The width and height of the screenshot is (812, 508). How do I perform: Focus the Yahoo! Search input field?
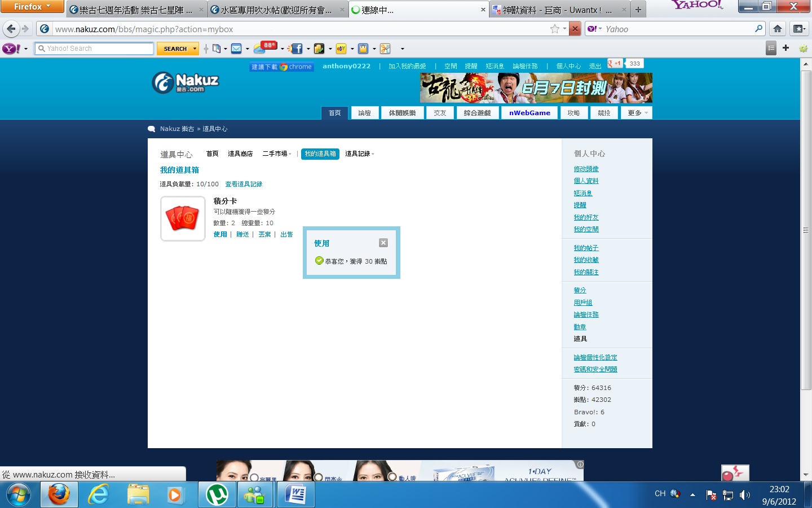(x=94, y=49)
